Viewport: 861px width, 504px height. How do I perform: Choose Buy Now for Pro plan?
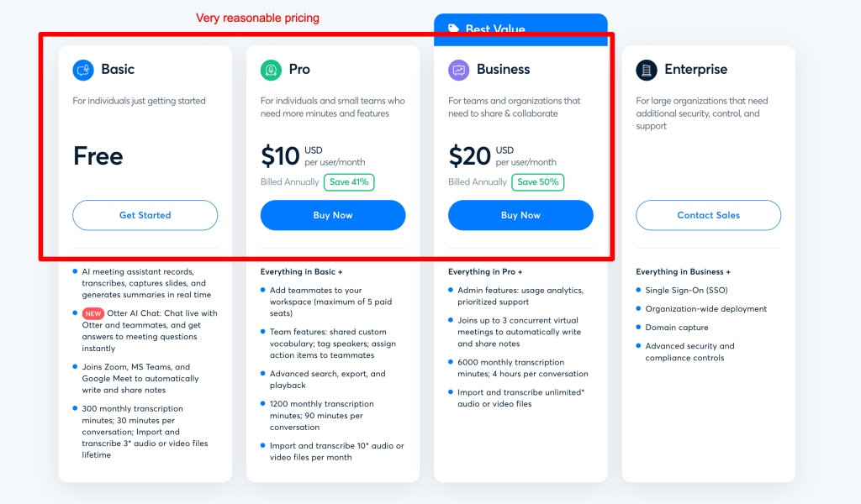coord(333,215)
